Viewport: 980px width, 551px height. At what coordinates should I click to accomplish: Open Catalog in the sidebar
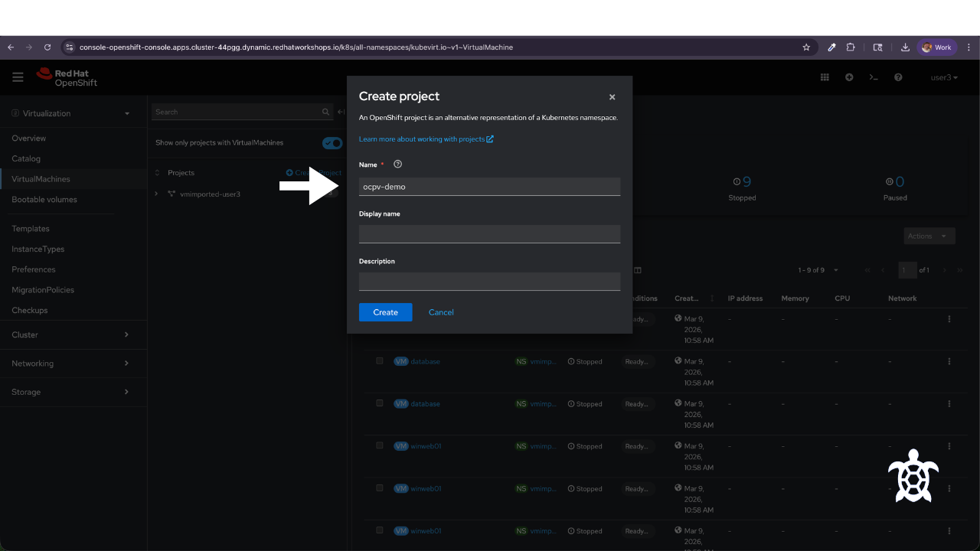click(26, 158)
